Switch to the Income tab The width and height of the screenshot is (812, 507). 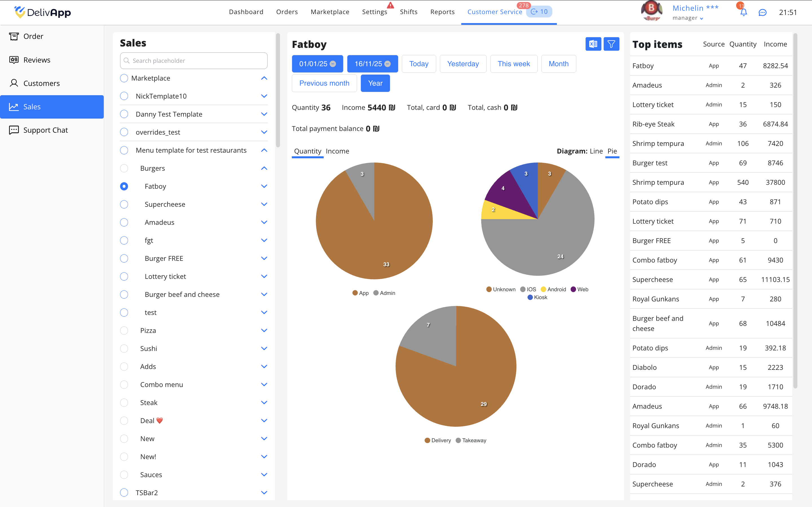click(x=337, y=151)
